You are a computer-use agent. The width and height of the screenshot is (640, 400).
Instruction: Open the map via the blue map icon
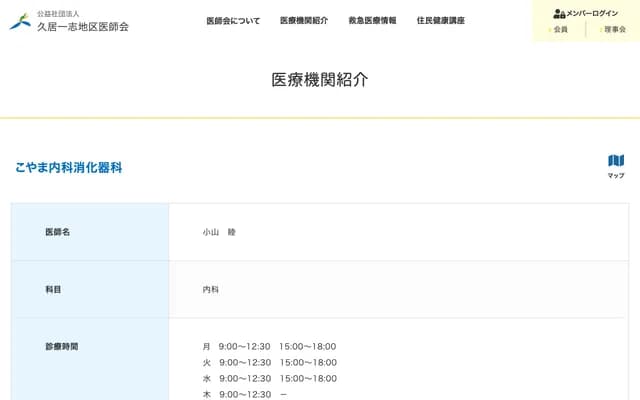pyautogui.click(x=616, y=161)
